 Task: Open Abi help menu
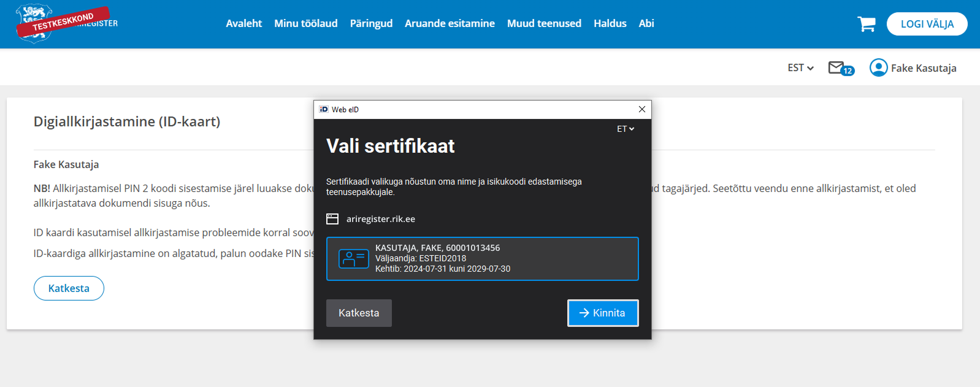click(x=646, y=23)
